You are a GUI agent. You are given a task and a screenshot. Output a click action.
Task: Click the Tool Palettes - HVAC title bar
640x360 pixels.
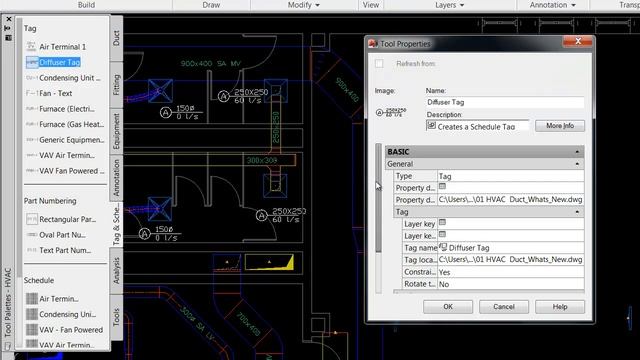point(8,302)
